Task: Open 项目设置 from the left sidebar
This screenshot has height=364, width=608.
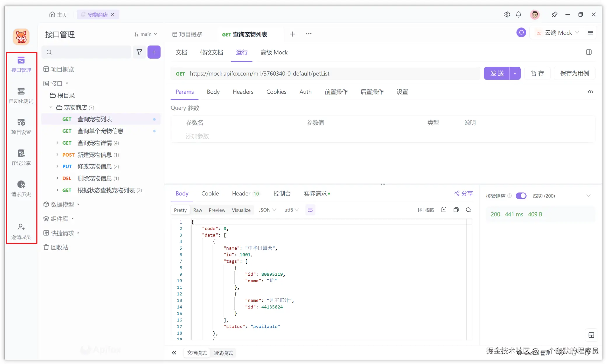Action: [21, 127]
